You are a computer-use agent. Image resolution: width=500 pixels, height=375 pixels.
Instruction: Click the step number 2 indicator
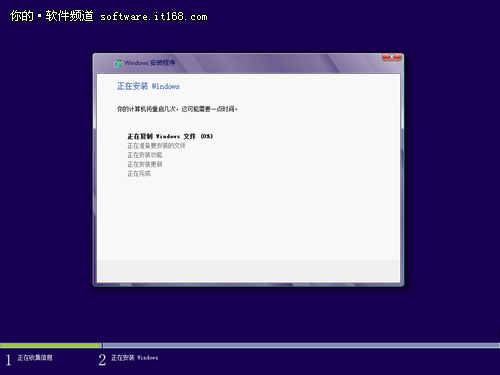pos(102,360)
